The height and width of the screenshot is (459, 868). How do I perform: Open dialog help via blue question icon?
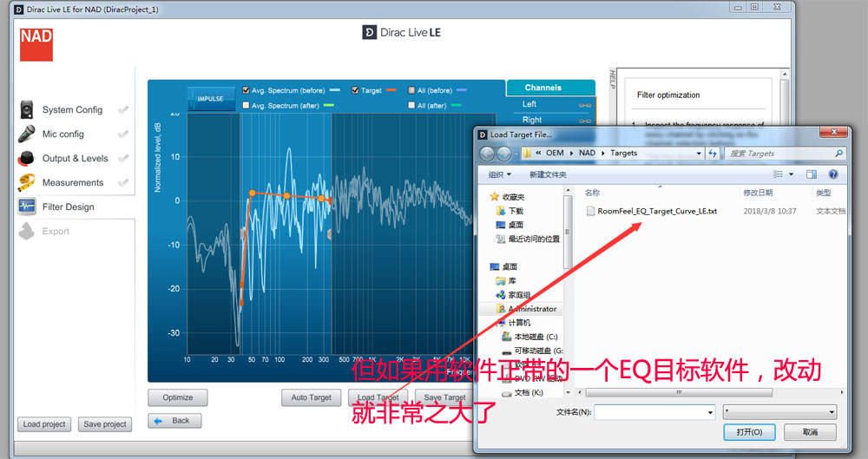[833, 174]
